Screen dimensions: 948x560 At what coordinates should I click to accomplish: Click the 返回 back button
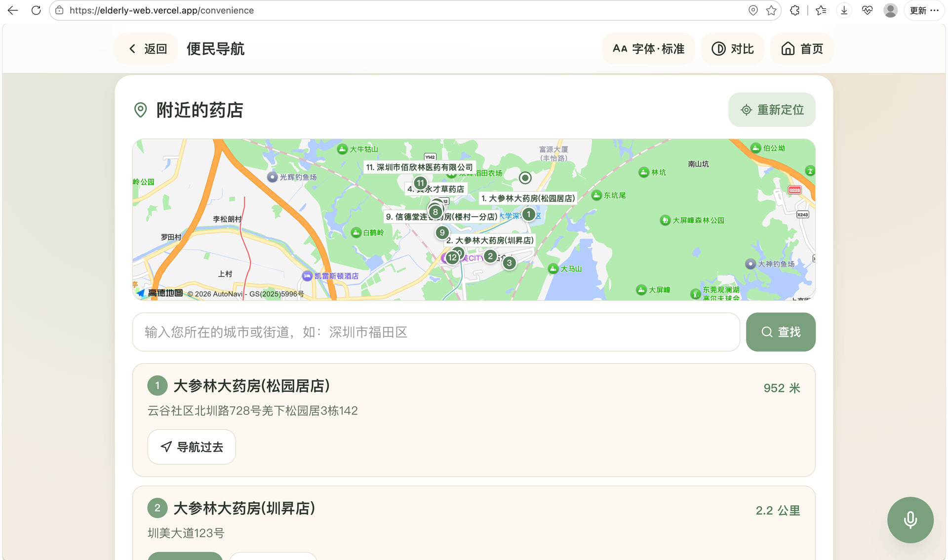147,49
